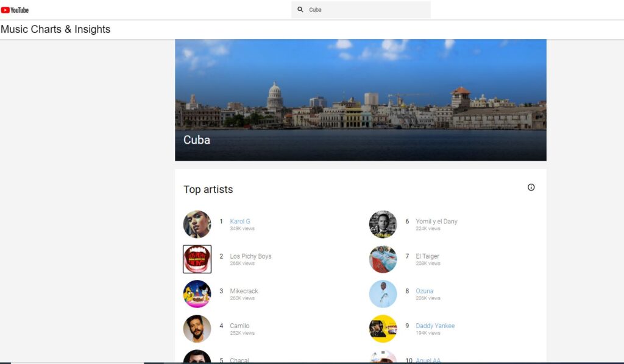Click Karol G profile thumbnail
This screenshot has height=364, width=624.
point(197,224)
